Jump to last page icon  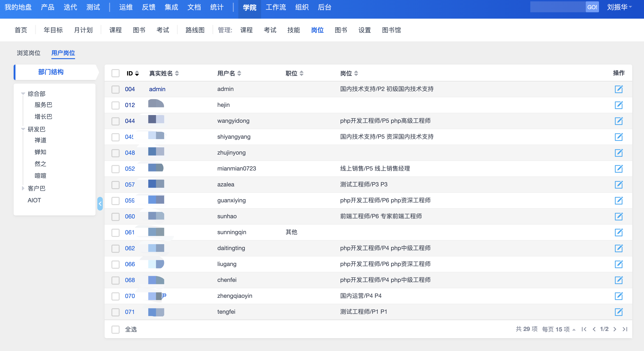pos(625,329)
